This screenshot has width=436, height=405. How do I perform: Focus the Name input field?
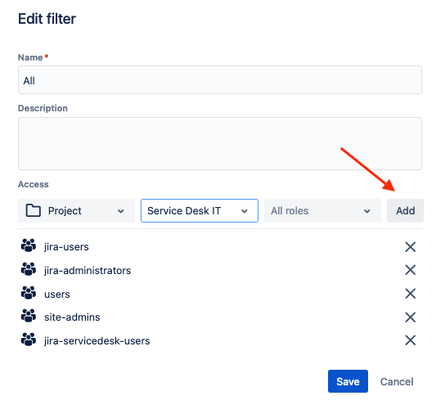220,80
